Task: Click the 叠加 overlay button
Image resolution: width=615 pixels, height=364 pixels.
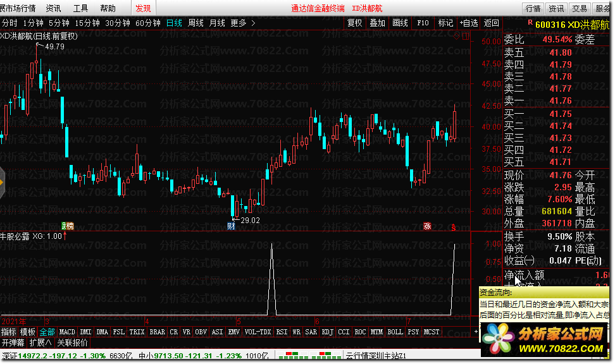Action: tap(377, 23)
